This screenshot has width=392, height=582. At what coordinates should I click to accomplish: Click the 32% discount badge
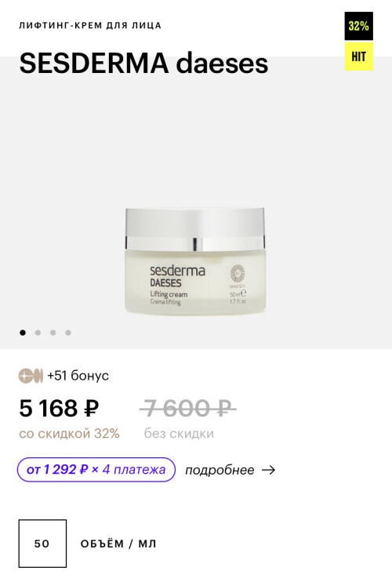click(358, 27)
